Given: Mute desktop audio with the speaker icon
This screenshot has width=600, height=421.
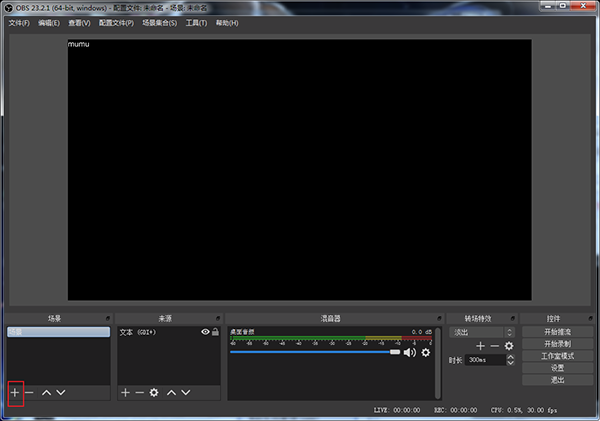Looking at the screenshot, I should coord(410,352).
